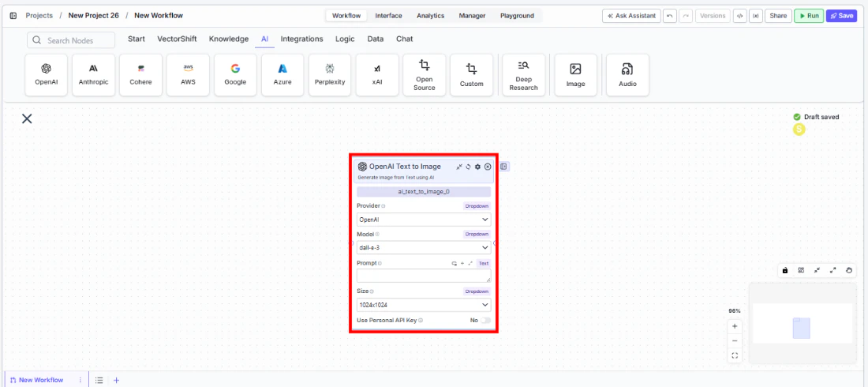This screenshot has width=868, height=387.
Task: Open the code view icon button
Action: (739, 16)
